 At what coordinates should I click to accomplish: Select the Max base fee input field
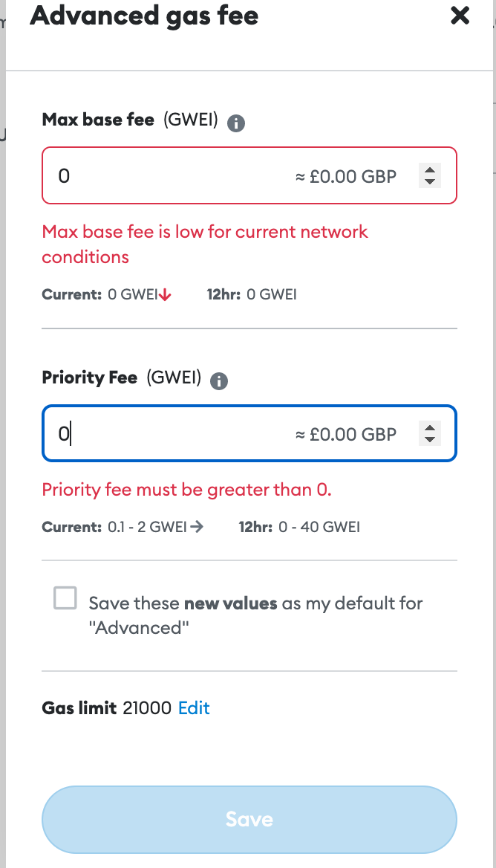[x=149, y=175]
